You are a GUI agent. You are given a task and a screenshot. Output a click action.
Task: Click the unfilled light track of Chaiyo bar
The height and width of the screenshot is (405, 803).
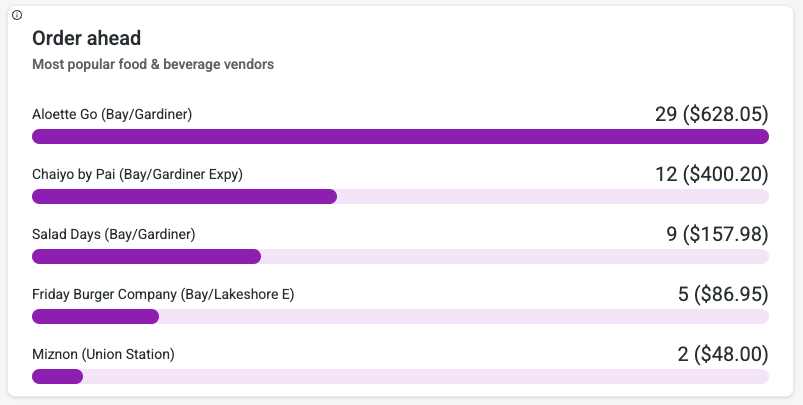tap(552, 197)
